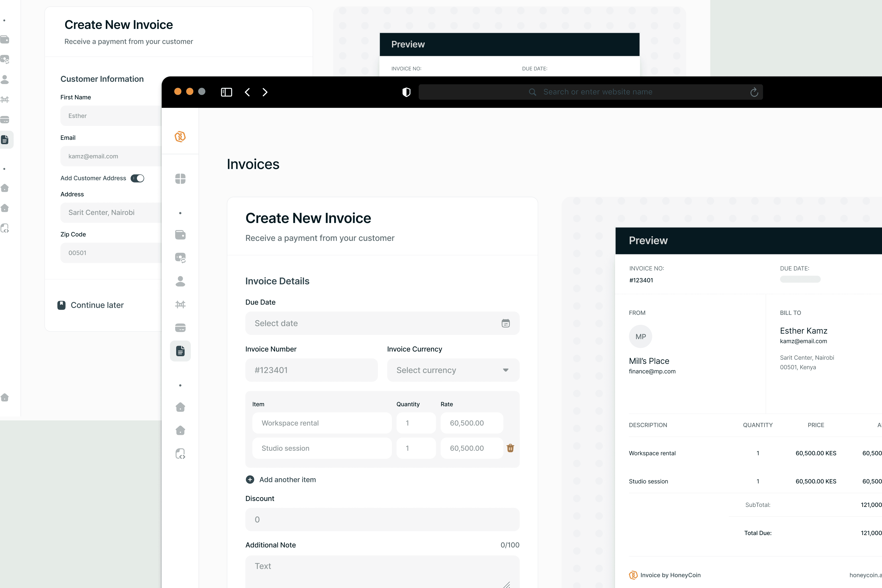The width and height of the screenshot is (882, 588).
Task: Click the rate field for Studio session
Action: [x=472, y=448]
